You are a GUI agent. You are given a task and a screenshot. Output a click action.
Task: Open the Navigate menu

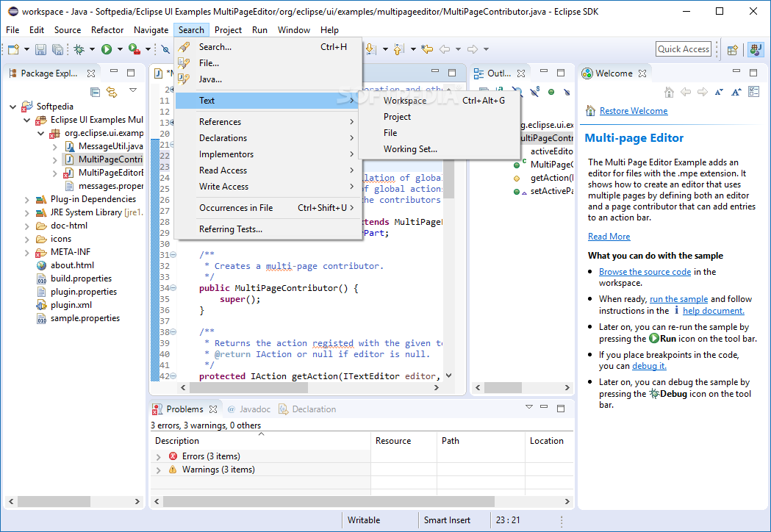click(151, 30)
